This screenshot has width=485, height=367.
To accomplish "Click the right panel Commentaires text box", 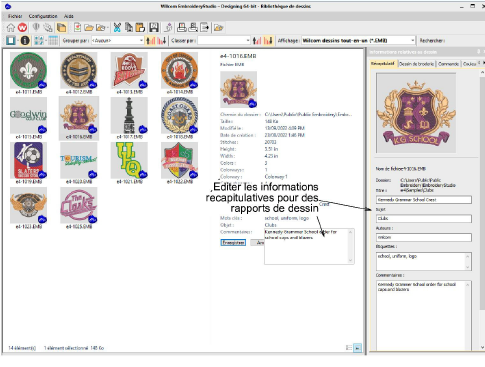I will (424, 315).
